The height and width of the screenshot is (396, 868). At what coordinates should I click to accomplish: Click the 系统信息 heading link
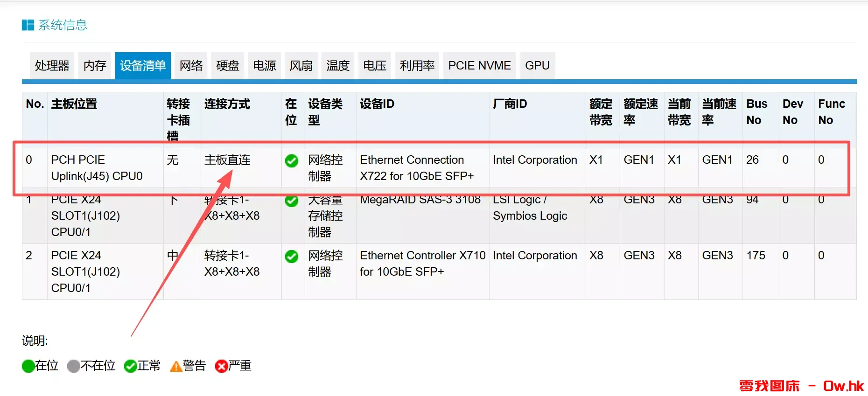click(x=63, y=25)
